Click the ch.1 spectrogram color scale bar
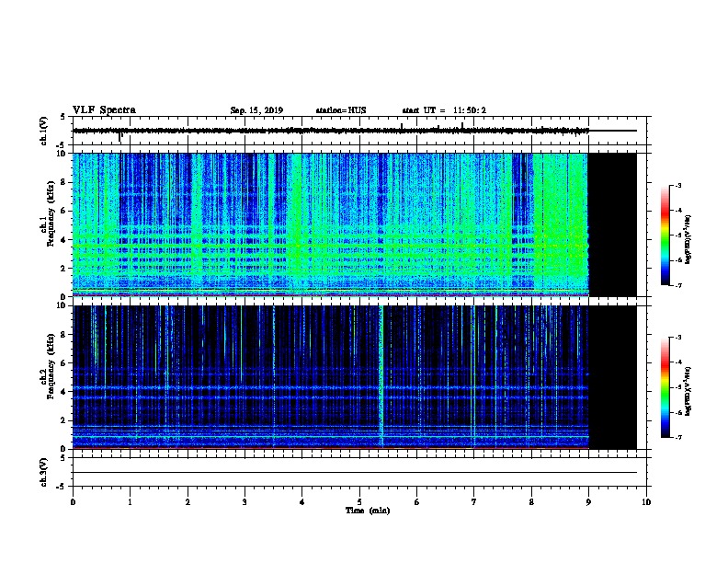The image size is (728, 563). (665, 236)
